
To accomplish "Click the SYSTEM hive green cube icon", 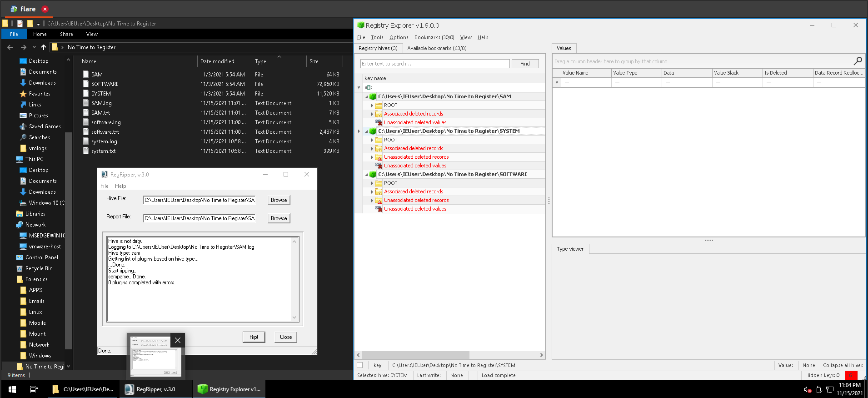I will pyautogui.click(x=373, y=131).
